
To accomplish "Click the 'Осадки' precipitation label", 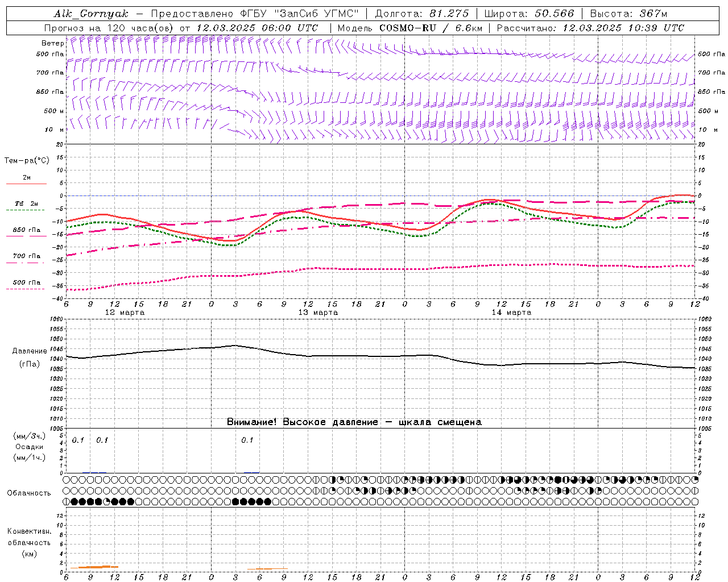I will [x=30, y=447].
